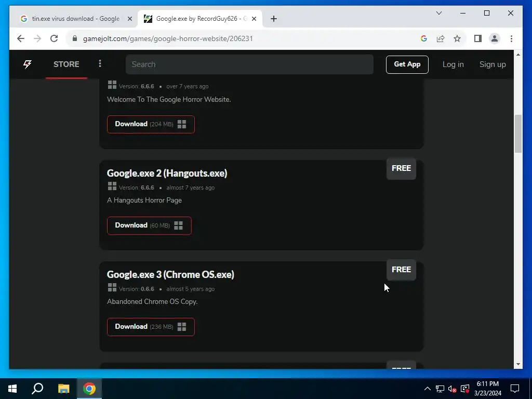Click the FREE badge on Google.exe 3 card
532x399 pixels.
tap(401, 270)
